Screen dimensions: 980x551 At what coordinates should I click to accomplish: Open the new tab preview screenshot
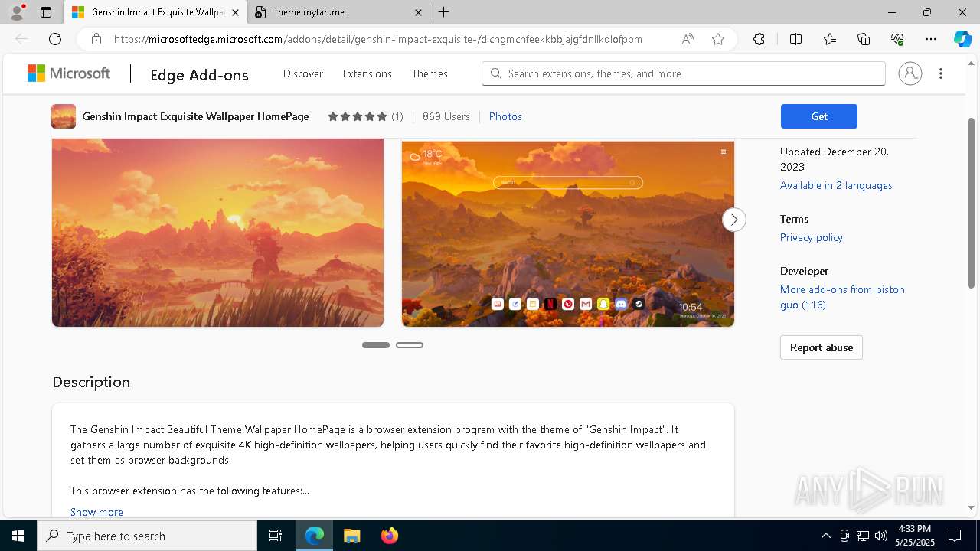tap(568, 233)
